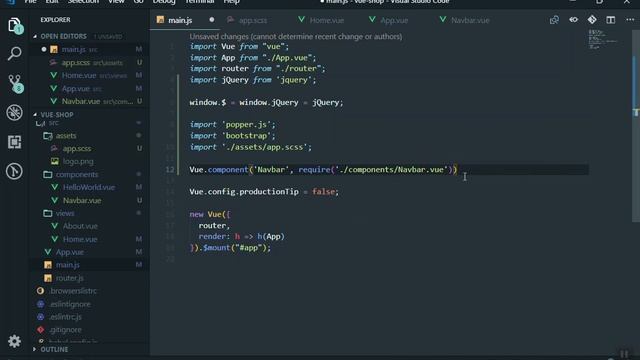
Task: Collapse the VUE-SHOP folder section
Action: pos(57,115)
